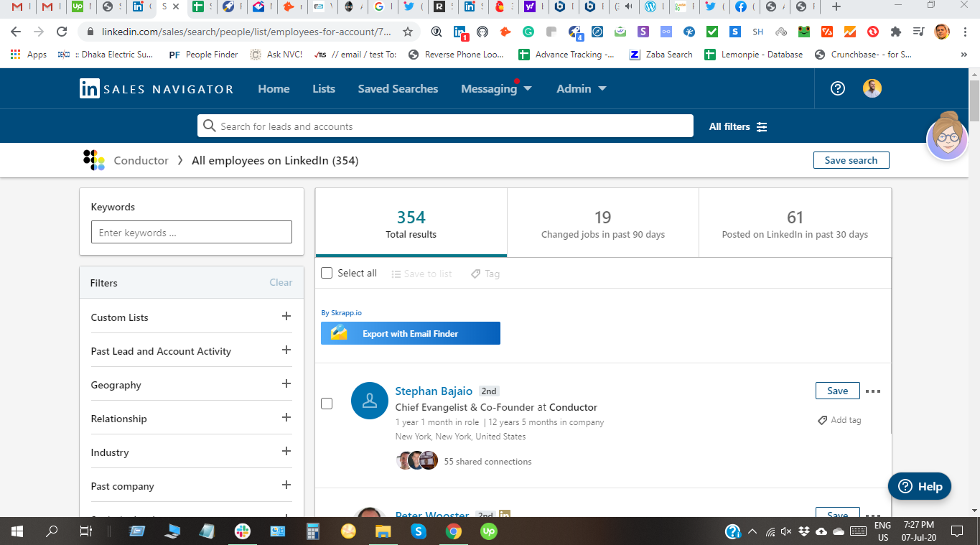
Task: Click the Conductor company logo in breadcrumb
Action: point(93,160)
